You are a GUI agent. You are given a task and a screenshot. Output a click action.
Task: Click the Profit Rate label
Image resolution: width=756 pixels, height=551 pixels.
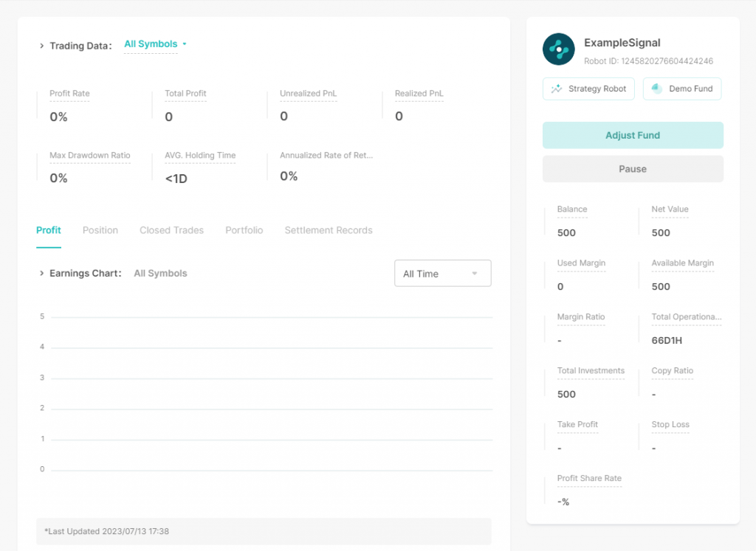coord(69,94)
